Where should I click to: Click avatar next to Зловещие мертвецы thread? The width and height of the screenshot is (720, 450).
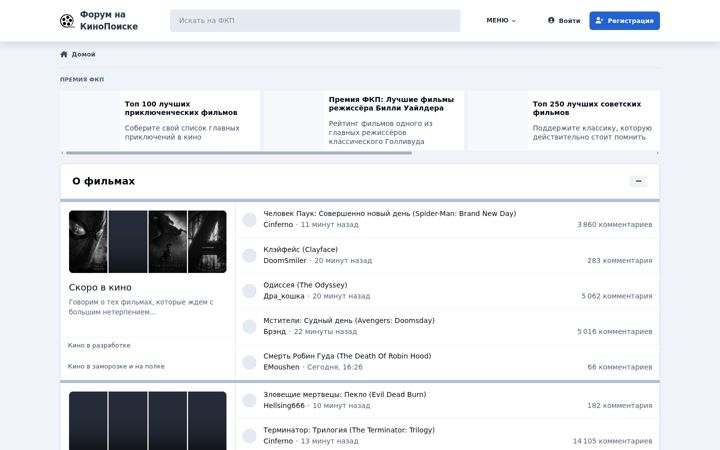pos(249,400)
